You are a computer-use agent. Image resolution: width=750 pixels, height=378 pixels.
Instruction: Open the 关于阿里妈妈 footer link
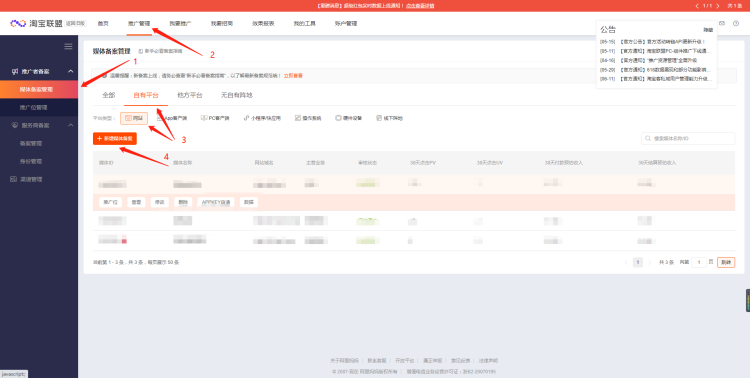pos(344,360)
